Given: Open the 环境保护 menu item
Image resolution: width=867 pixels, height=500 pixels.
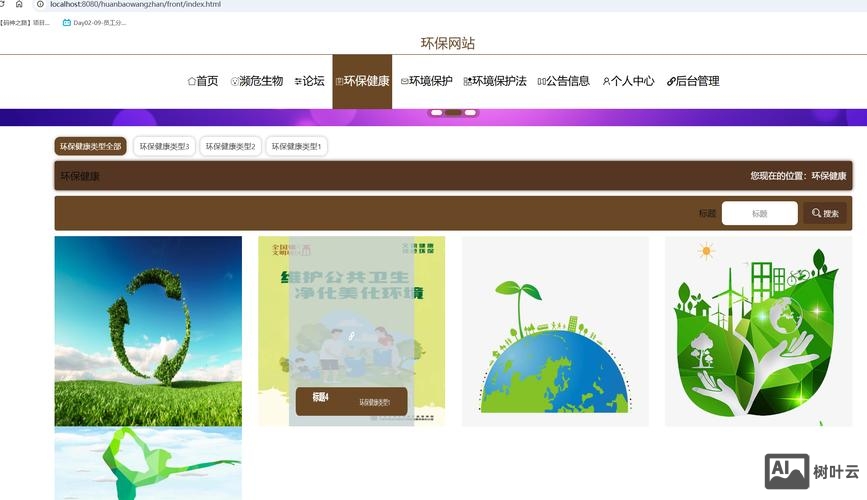Looking at the screenshot, I should click(426, 81).
